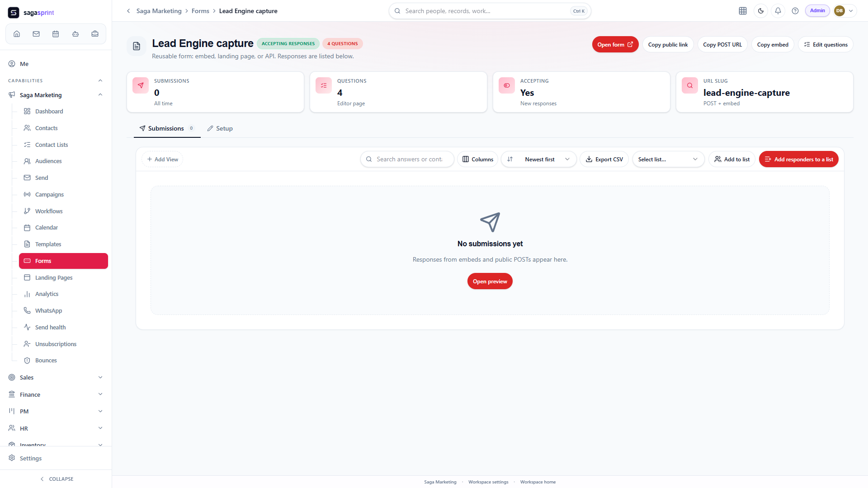Click the Open preview button
Screen dimensions: 868x488
pos(490,281)
